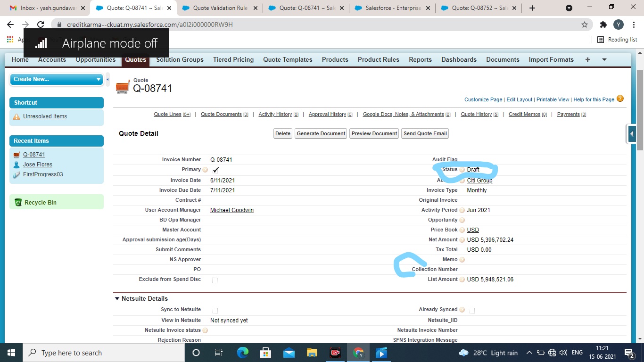Open Unresolved Items in the sidebar
This screenshot has width=644, height=362.
(x=45, y=116)
